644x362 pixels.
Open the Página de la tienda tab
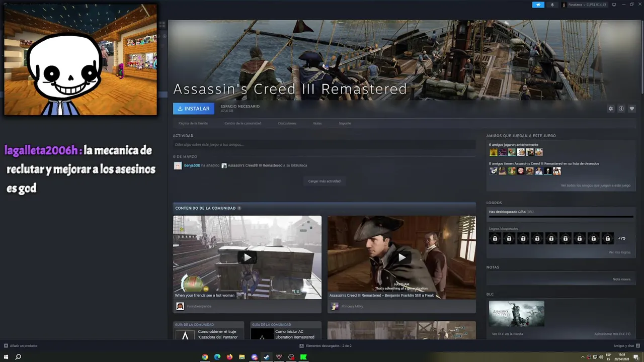(x=193, y=123)
